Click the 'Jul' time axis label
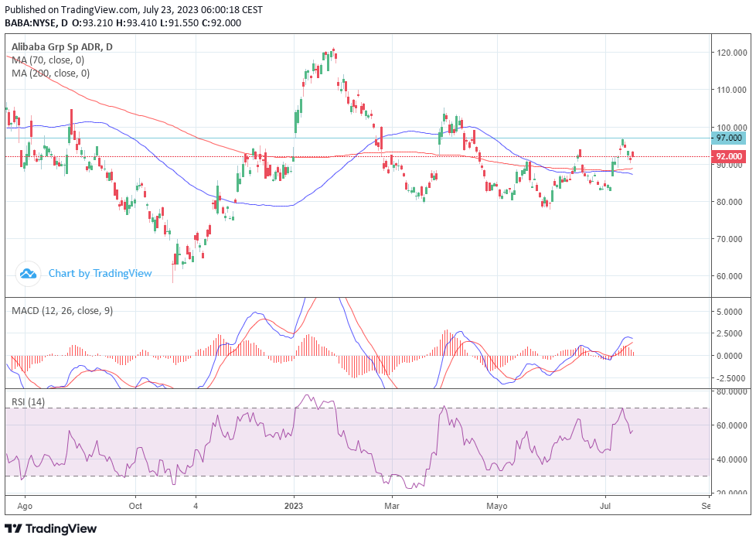Image resolution: width=756 pixels, height=543 pixels. (x=605, y=506)
